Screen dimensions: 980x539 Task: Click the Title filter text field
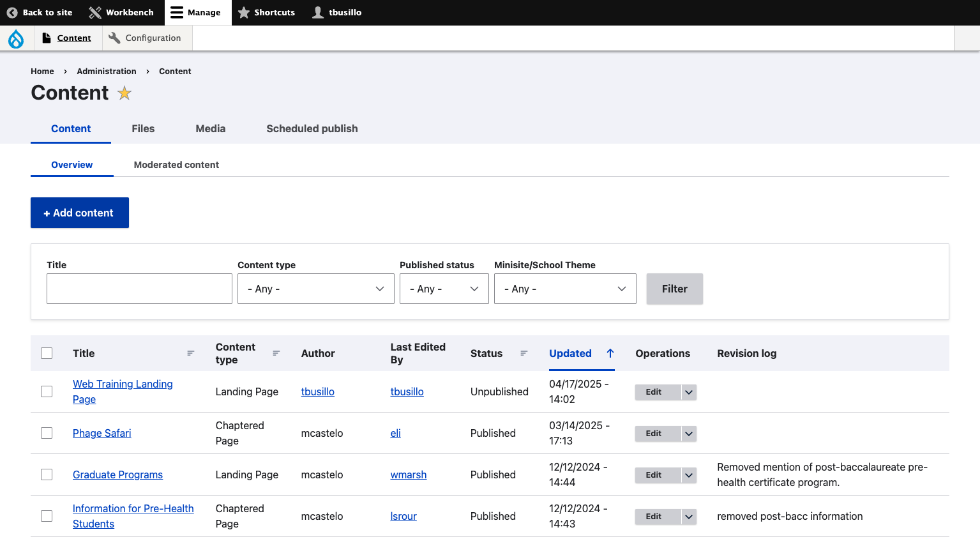tap(139, 289)
